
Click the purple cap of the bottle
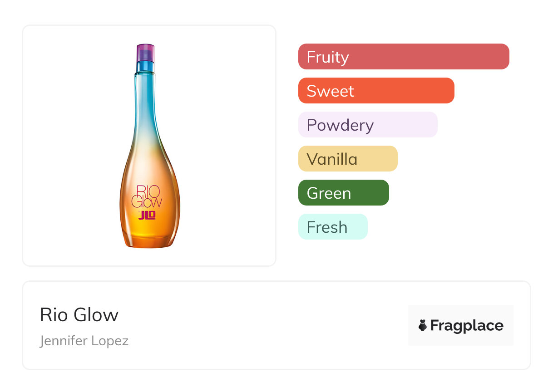pos(145,50)
